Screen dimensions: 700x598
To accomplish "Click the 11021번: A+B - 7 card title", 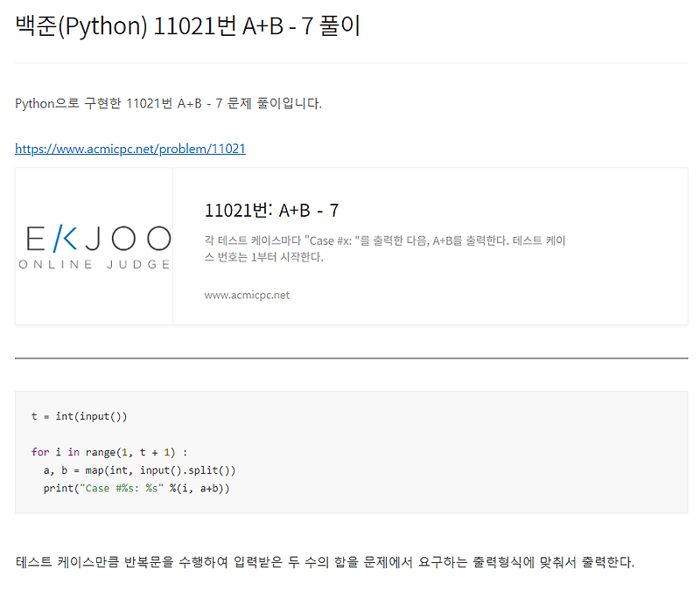I will point(270,210).
